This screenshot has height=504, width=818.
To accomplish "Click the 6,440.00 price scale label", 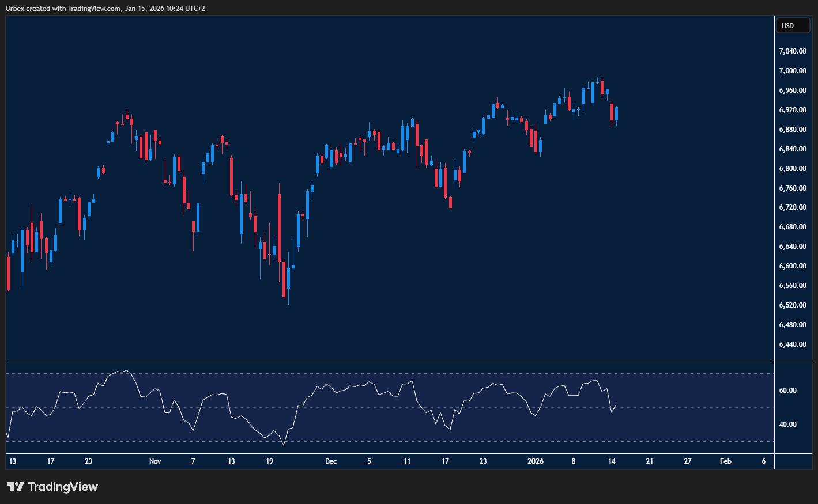I will (x=792, y=344).
